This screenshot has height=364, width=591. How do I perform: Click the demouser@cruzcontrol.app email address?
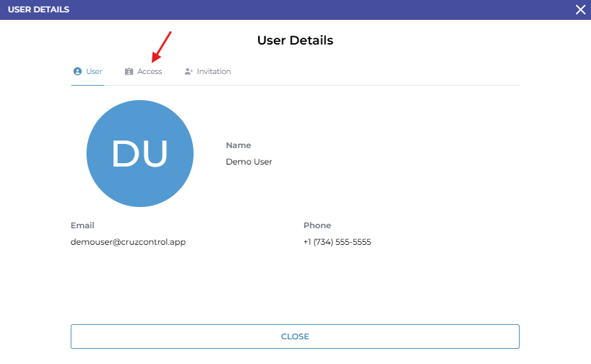(128, 242)
